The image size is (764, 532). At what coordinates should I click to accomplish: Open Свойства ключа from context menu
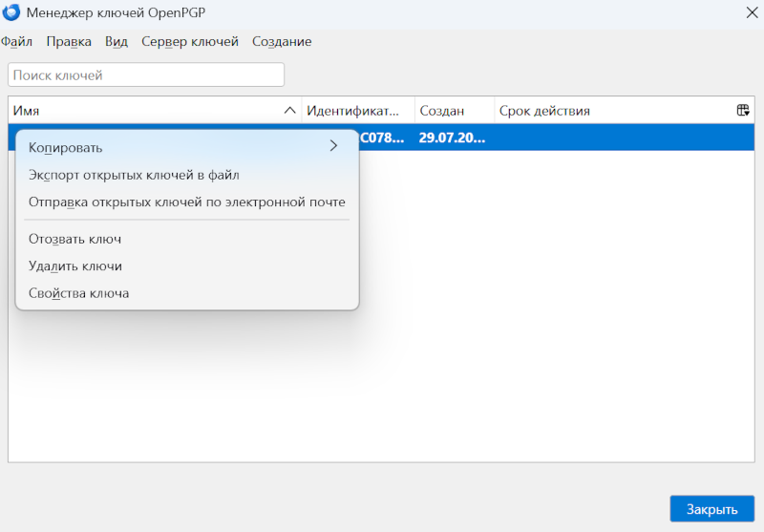pos(187,293)
